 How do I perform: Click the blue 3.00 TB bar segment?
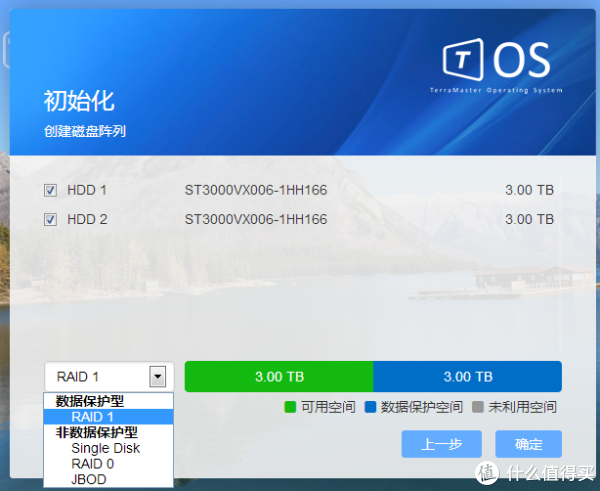(467, 377)
